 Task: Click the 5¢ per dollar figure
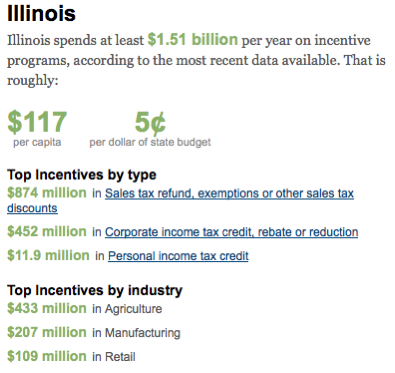[x=150, y=123]
